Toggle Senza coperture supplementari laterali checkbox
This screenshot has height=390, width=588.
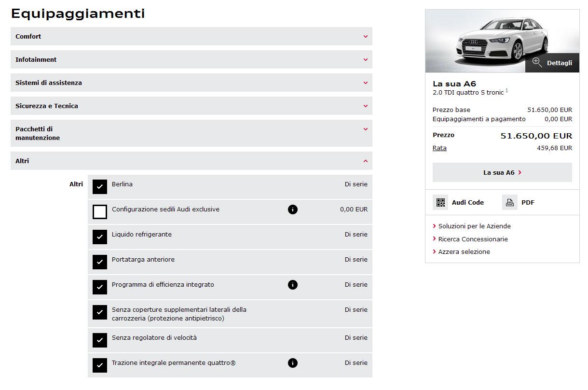pyautogui.click(x=100, y=312)
